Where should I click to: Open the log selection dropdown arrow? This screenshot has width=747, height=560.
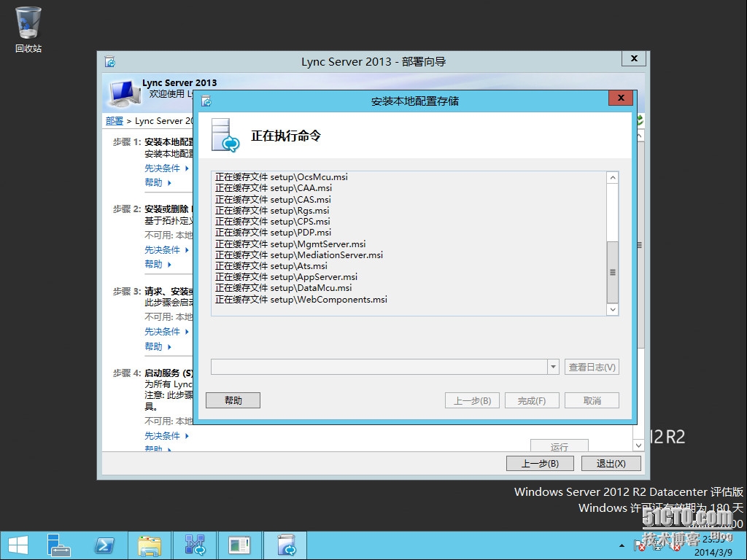point(553,367)
